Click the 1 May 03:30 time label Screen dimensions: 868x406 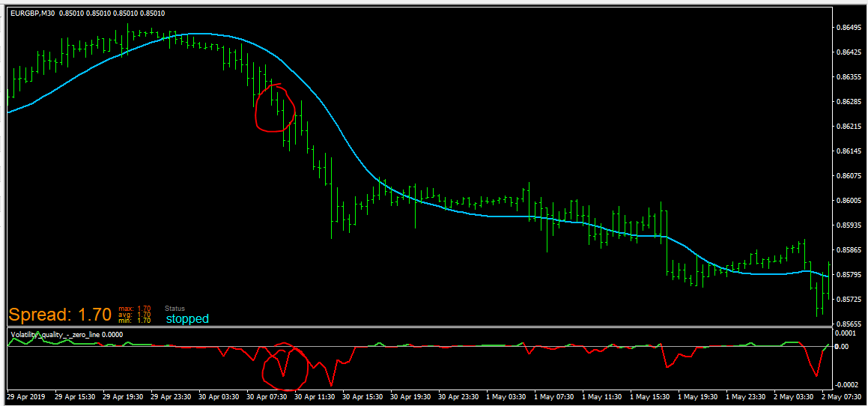pyautogui.click(x=506, y=397)
